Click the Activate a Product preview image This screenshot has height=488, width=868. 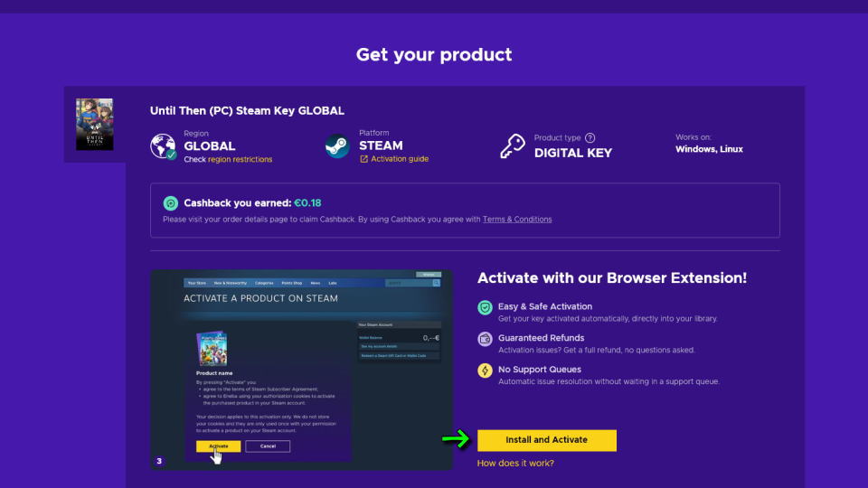pyautogui.click(x=301, y=370)
